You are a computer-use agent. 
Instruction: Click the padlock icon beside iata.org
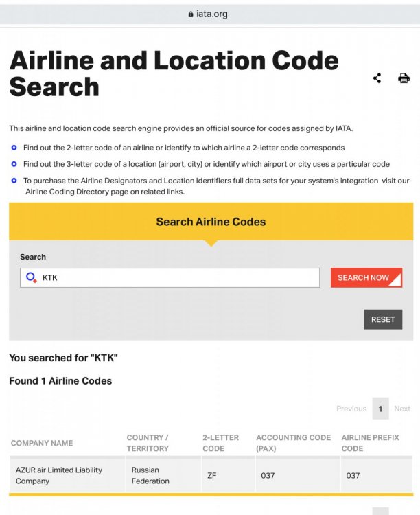click(191, 14)
